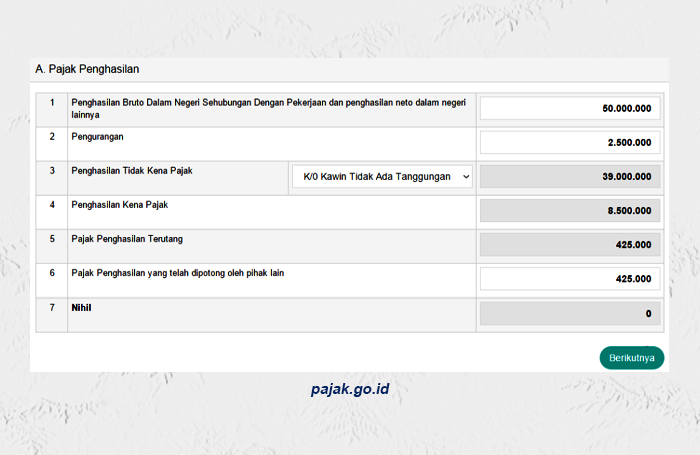This screenshot has width=700, height=455.
Task: Select the Pajak Penghasilan Terutang label
Action: 127,239
